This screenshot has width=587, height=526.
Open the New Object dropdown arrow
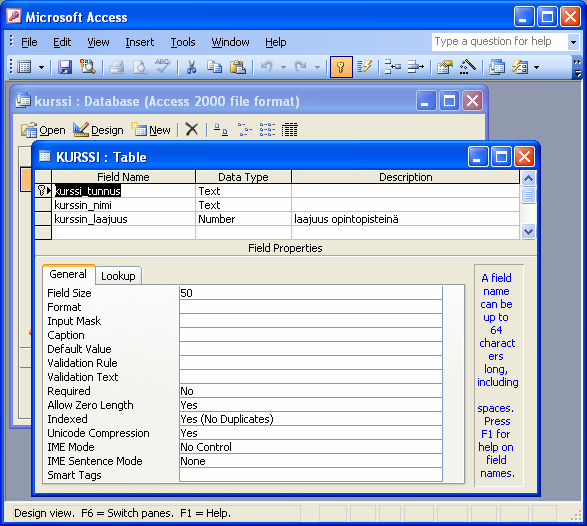[x=536, y=67]
